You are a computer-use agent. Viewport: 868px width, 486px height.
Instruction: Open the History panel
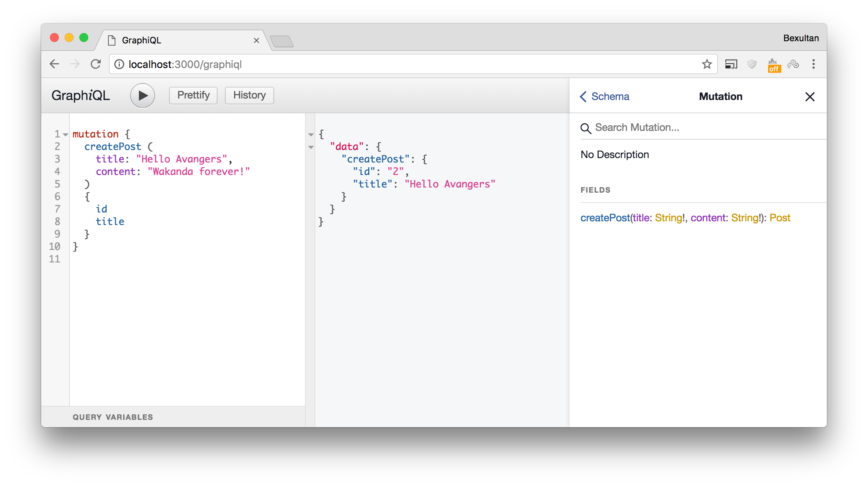[249, 95]
